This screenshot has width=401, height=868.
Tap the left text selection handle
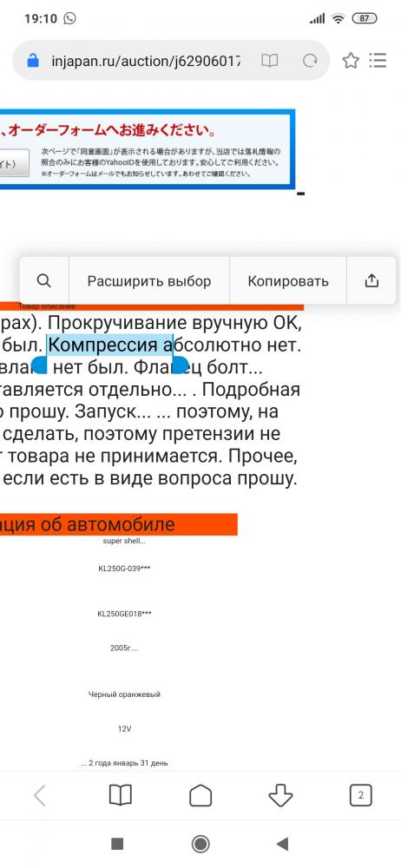click(x=41, y=365)
